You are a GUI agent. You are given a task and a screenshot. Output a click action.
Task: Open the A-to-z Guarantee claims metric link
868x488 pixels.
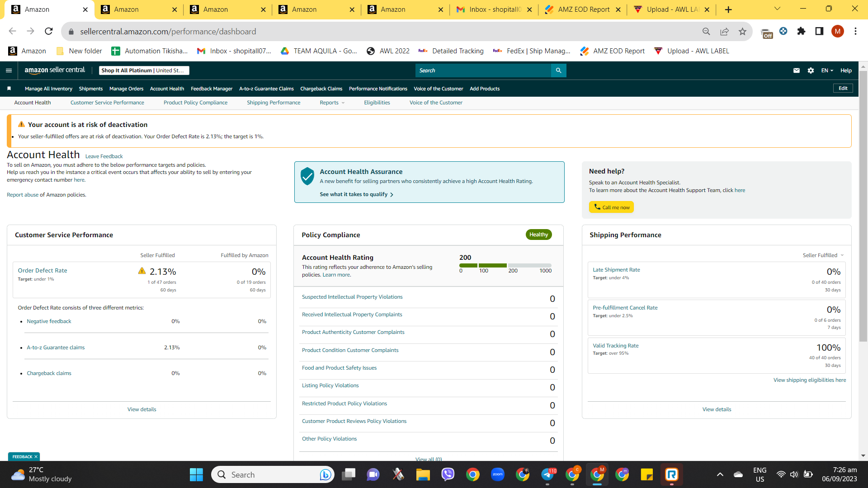click(56, 347)
